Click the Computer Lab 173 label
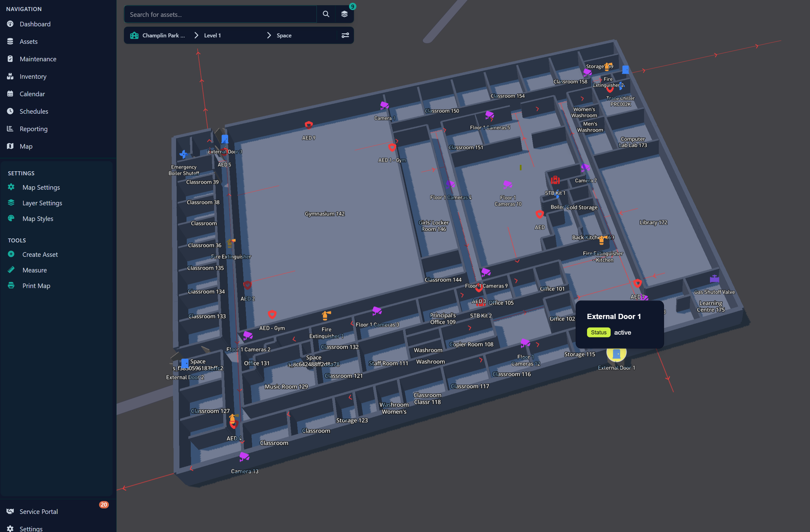810x532 pixels. 633,142
